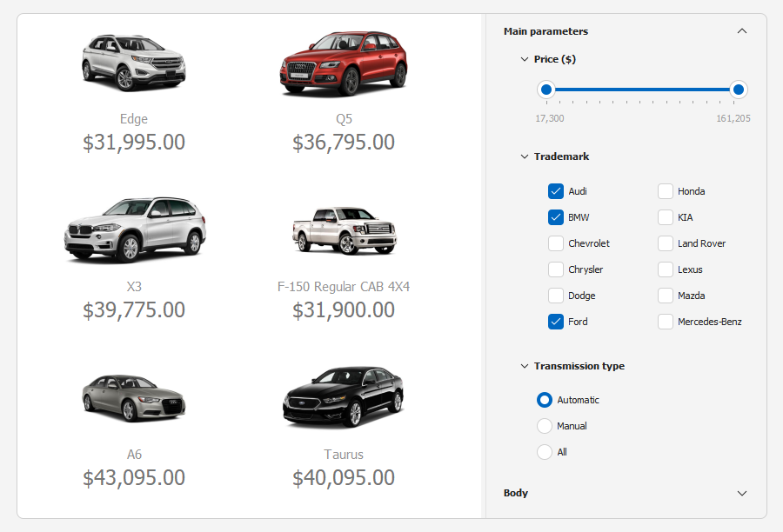Open the Audi A6 sedan image
Viewport: 783px width, 532px height.
(134, 398)
